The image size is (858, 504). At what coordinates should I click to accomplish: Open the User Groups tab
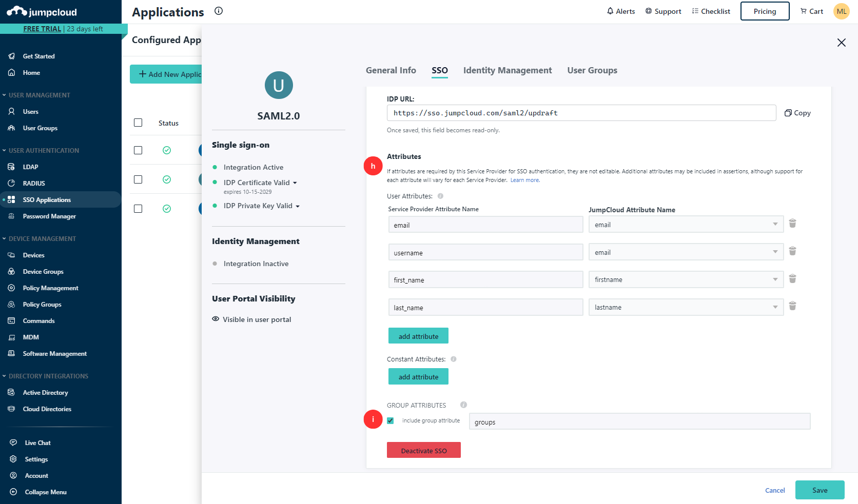592,71
